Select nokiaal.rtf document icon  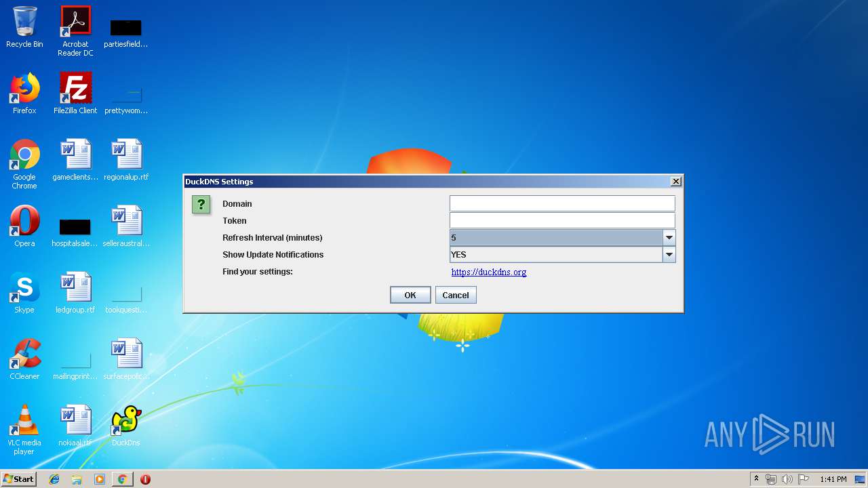(75, 426)
